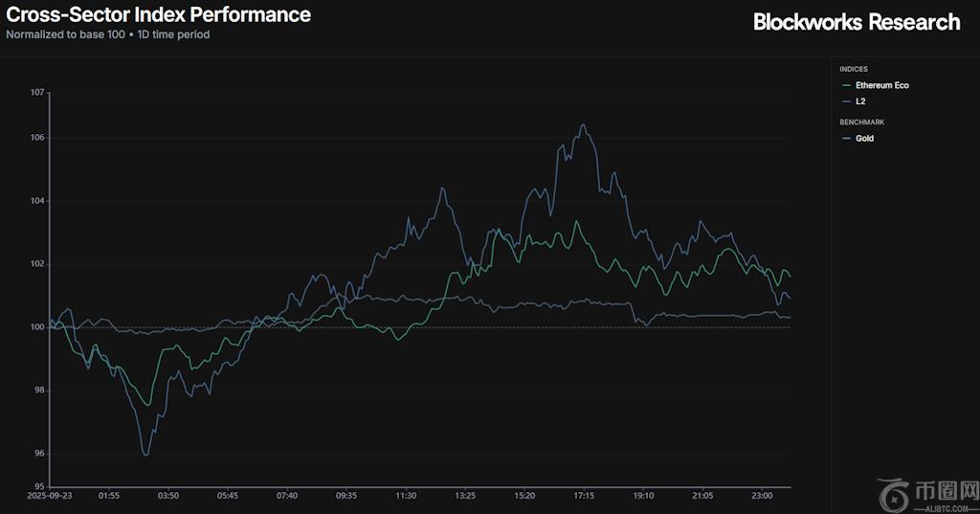Screen dimensions: 980x514
Task: Click the 13:25 time axis label
Action: [465, 496]
